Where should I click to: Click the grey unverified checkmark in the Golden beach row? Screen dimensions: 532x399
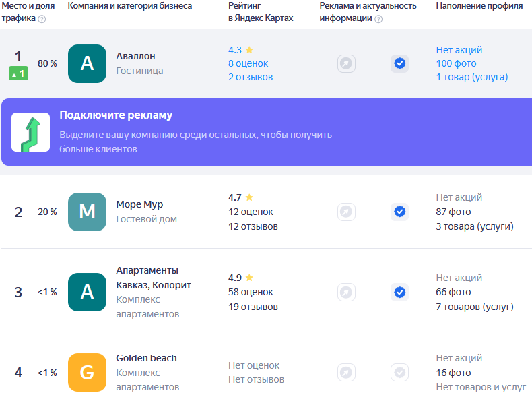(x=400, y=373)
